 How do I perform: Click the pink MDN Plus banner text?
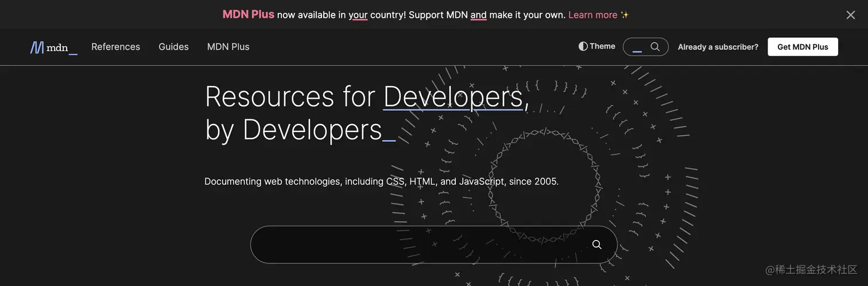[x=249, y=14]
